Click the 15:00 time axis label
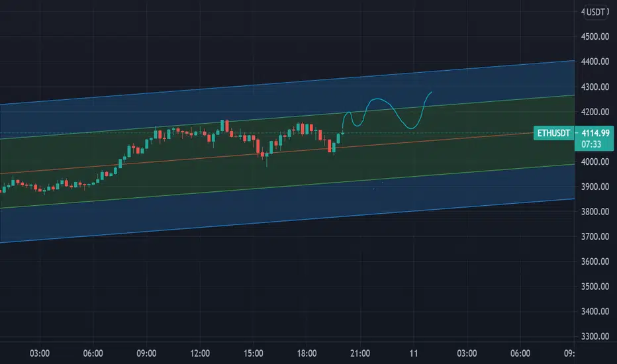The width and height of the screenshot is (617, 364). tap(254, 353)
